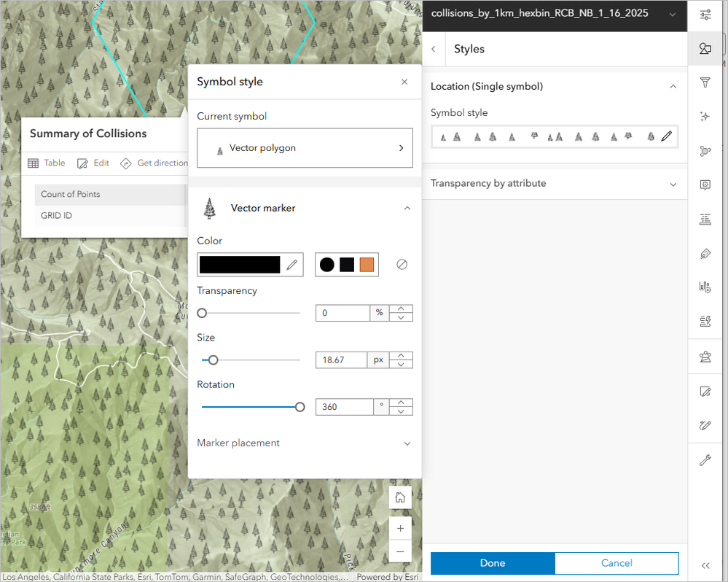Click the Transparency value field showing 0
Screen dimensions: 728x582
[x=343, y=313]
